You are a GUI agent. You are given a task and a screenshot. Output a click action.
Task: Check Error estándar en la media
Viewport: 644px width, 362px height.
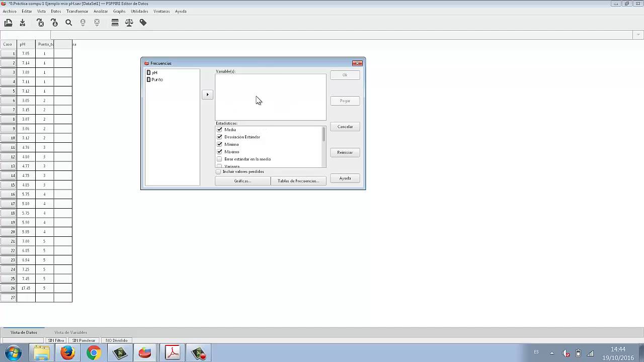pos(219,159)
